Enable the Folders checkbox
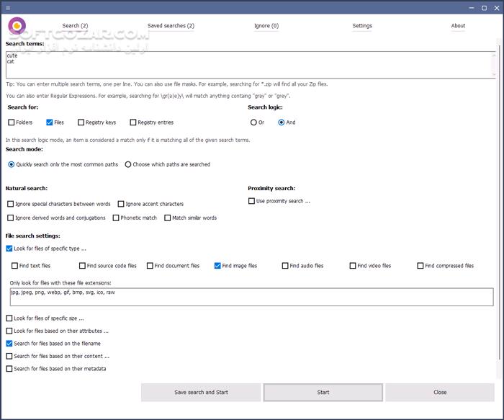Viewport: 504px width, 420px height. pyautogui.click(x=11, y=122)
